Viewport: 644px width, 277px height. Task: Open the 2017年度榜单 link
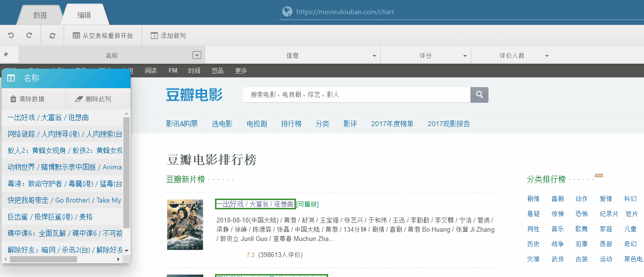392,124
